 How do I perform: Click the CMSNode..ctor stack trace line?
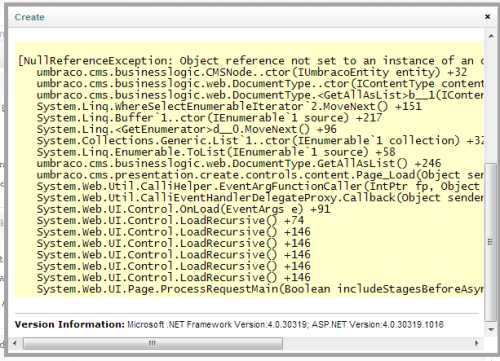pyautogui.click(x=252, y=72)
